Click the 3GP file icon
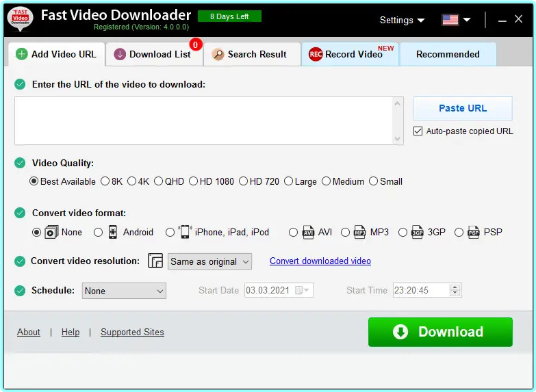This screenshot has height=392, width=536. (x=418, y=232)
